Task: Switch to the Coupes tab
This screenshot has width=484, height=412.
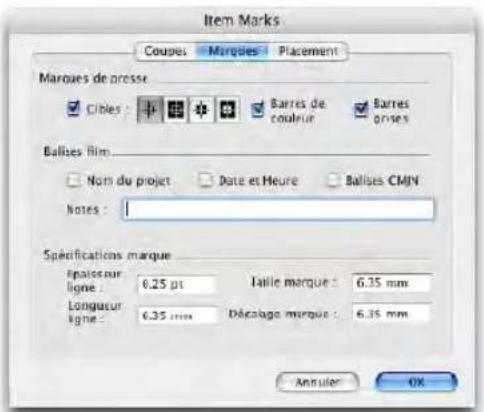Action: click(165, 51)
